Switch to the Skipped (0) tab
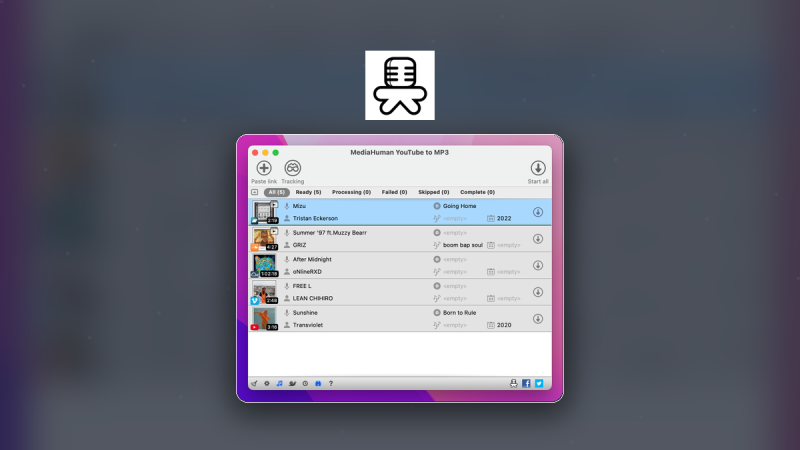Image resolution: width=800 pixels, height=450 pixels. pos(434,192)
